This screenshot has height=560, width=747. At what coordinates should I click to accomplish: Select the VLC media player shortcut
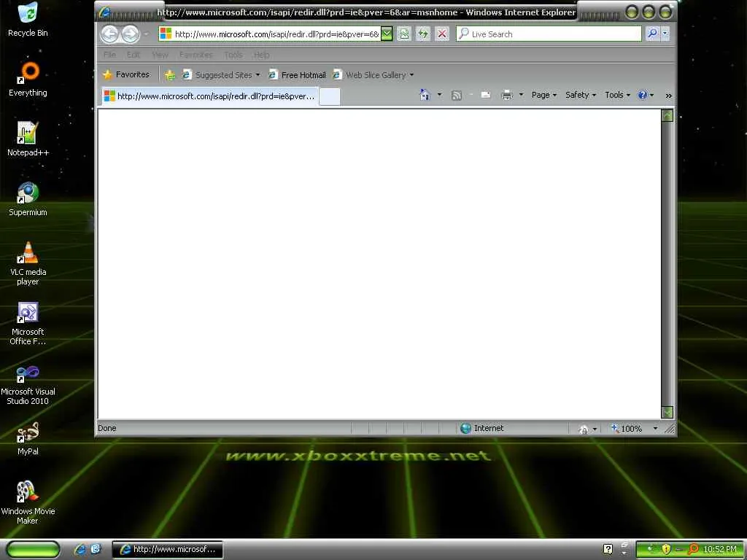pos(28,263)
